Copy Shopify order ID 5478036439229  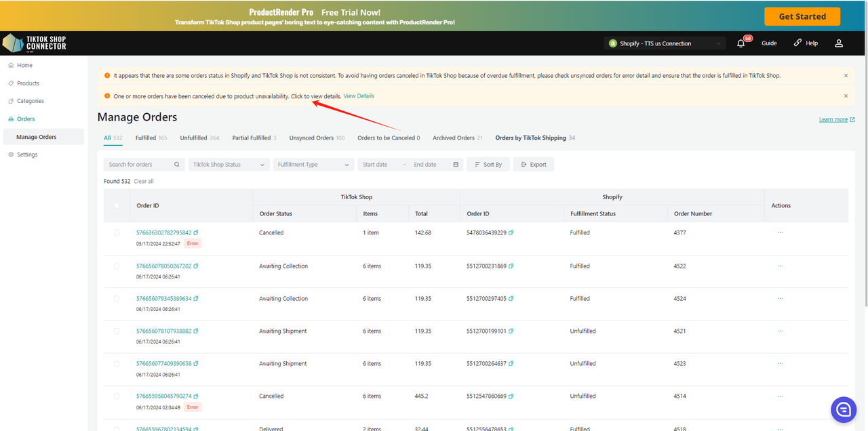(511, 232)
